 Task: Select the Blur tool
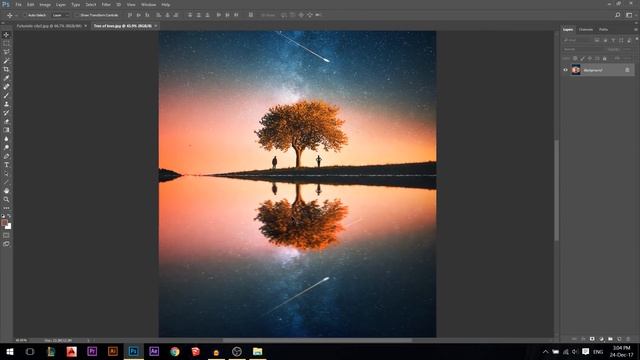[6, 139]
